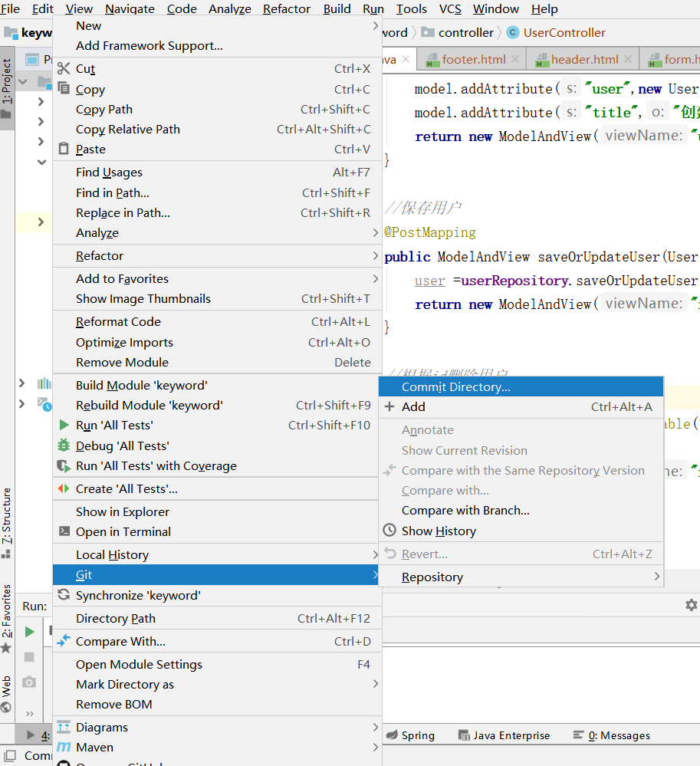Select Add entry in Git submenu
The width and height of the screenshot is (700, 766).
(521, 406)
